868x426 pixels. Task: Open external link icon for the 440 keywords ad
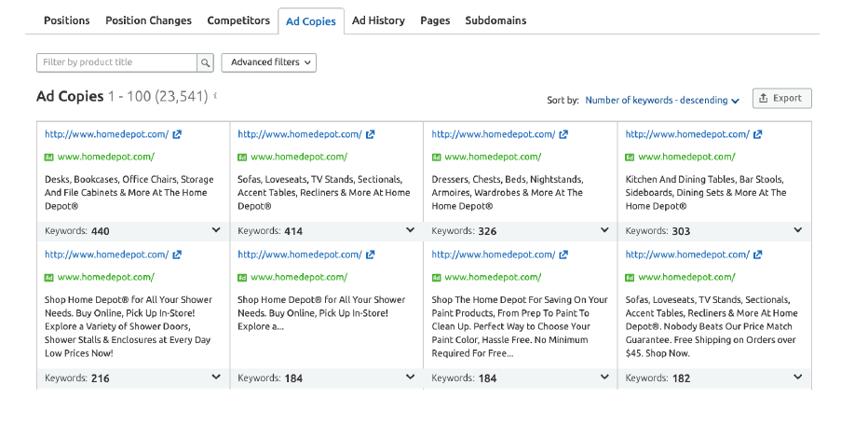[x=177, y=134]
